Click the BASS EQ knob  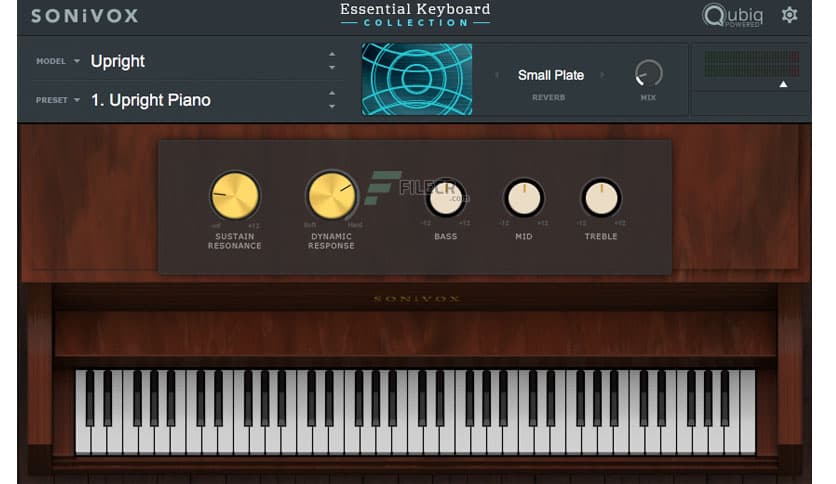click(446, 198)
